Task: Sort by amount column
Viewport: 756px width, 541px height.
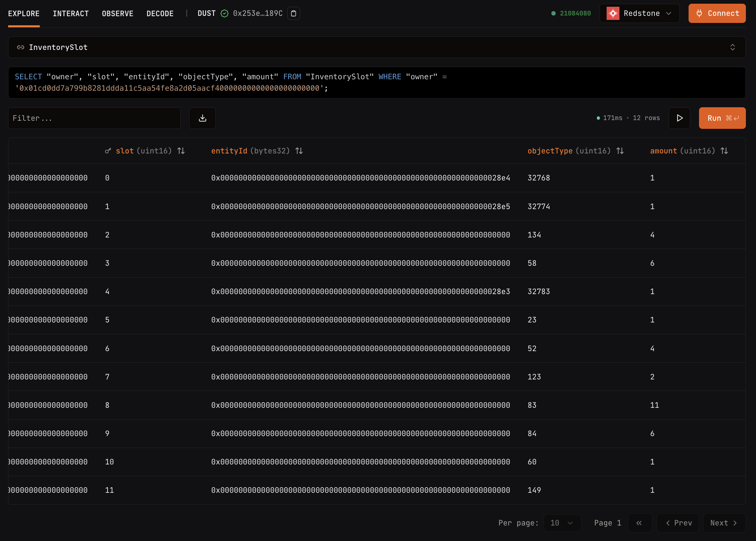Action: tap(724, 151)
